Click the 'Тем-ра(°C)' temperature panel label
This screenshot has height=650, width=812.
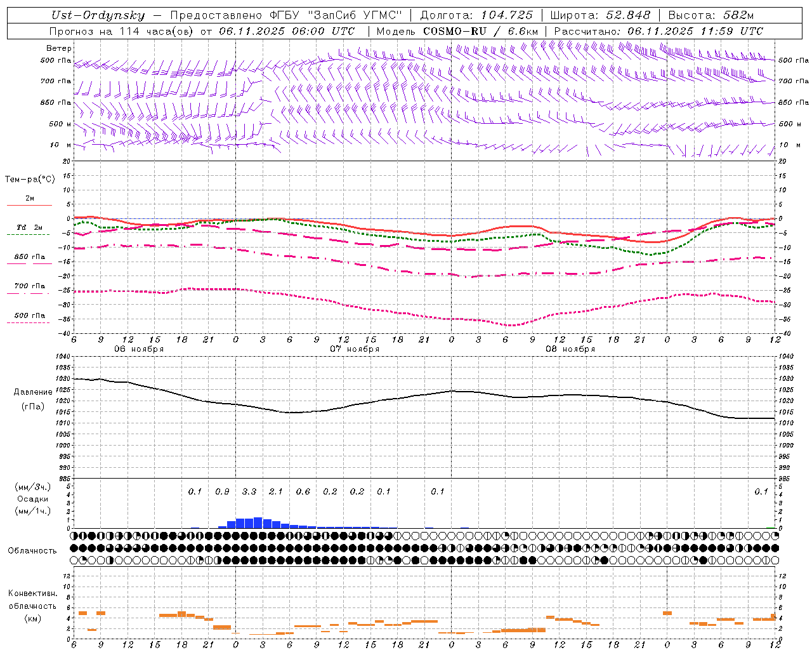click(30, 180)
